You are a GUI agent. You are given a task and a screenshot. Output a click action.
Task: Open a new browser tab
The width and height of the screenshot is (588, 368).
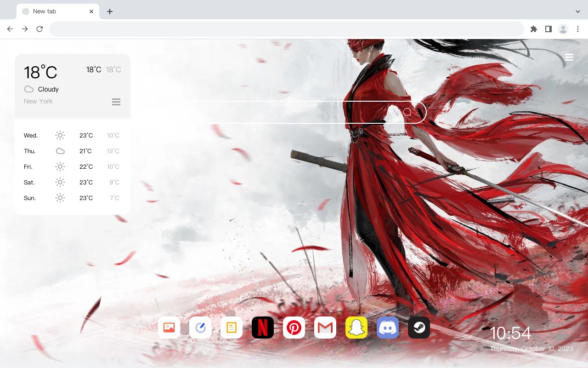[x=109, y=11]
